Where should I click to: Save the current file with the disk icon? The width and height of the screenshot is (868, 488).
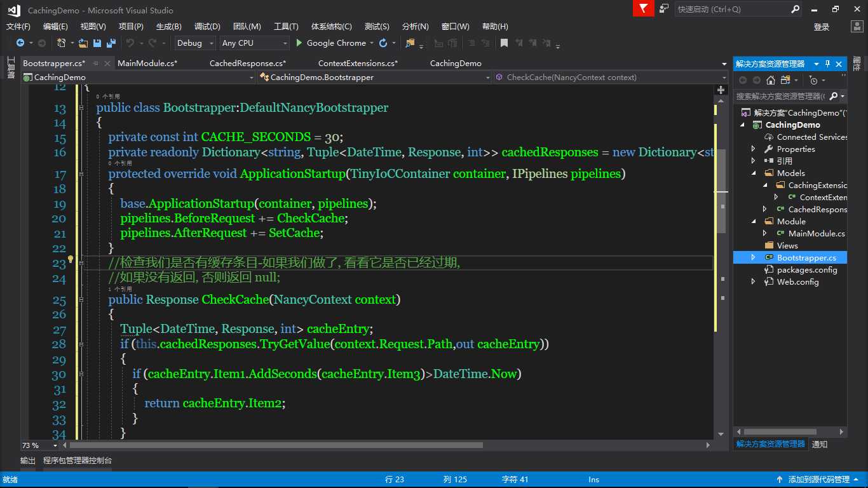tap(97, 43)
